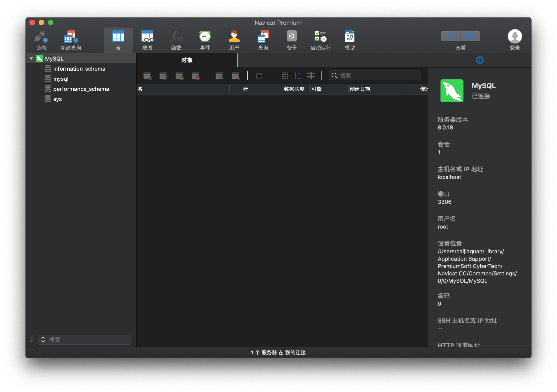Click the host value localhost
Viewport: 557px width, 392px height.
point(449,177)
